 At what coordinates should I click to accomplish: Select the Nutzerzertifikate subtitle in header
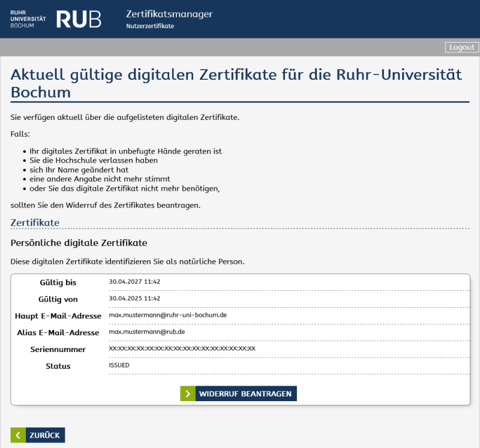(x=150, y=26)
